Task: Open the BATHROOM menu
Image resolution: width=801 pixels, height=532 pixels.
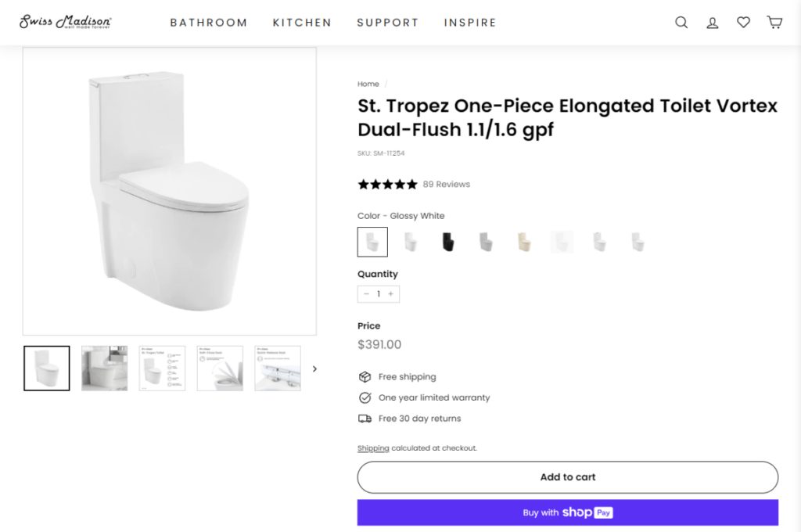Action: pyautogui.click(x=209, y=22)
